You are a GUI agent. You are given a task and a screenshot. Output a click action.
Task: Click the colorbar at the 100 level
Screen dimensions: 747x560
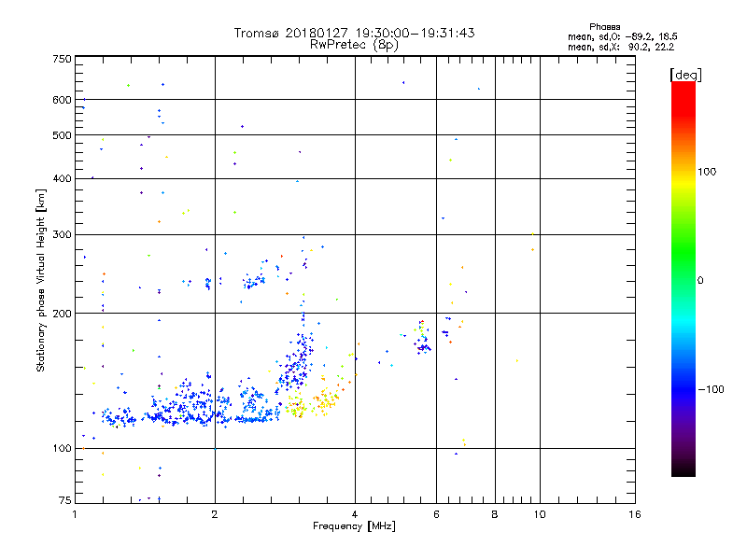(684, 172)
